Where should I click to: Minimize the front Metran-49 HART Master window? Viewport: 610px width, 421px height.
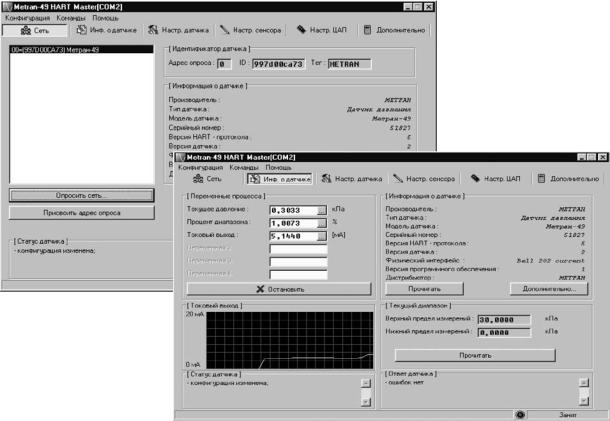point(582,157)
